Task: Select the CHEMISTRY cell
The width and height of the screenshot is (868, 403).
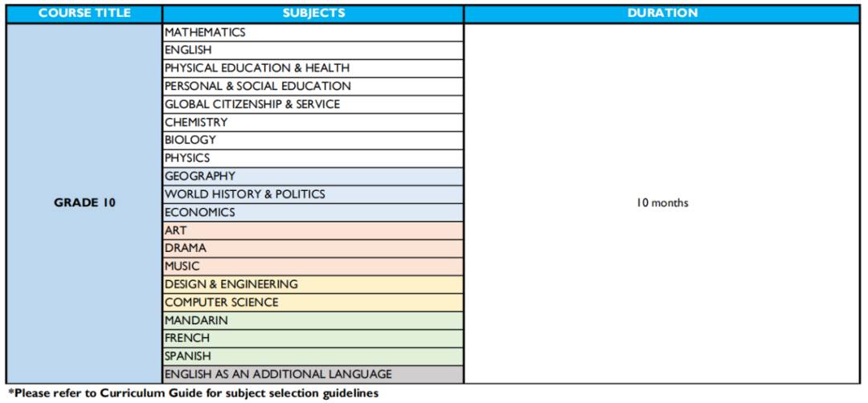Action: coord(313,122)
